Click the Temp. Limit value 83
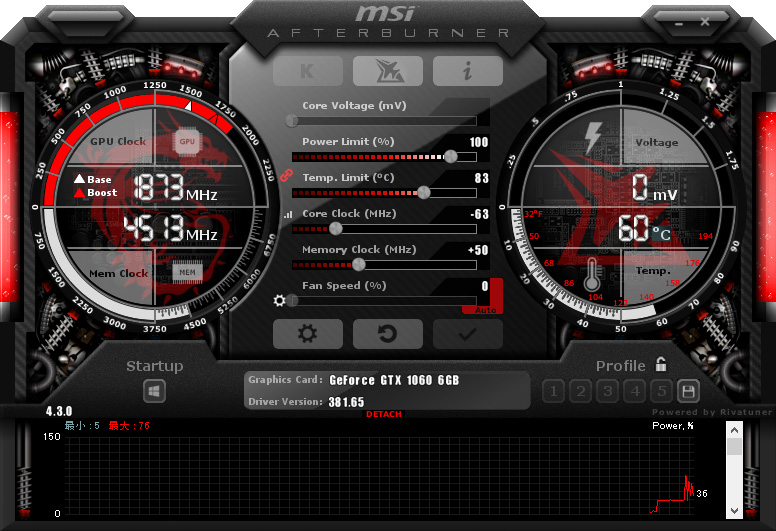This screenshot has height=531, width=776. (482, 178)
